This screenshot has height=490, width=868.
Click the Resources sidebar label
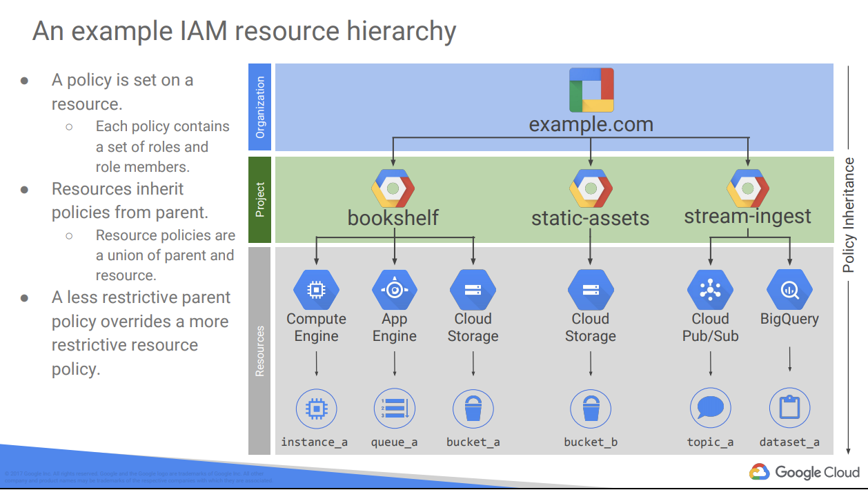click(260, 351)
